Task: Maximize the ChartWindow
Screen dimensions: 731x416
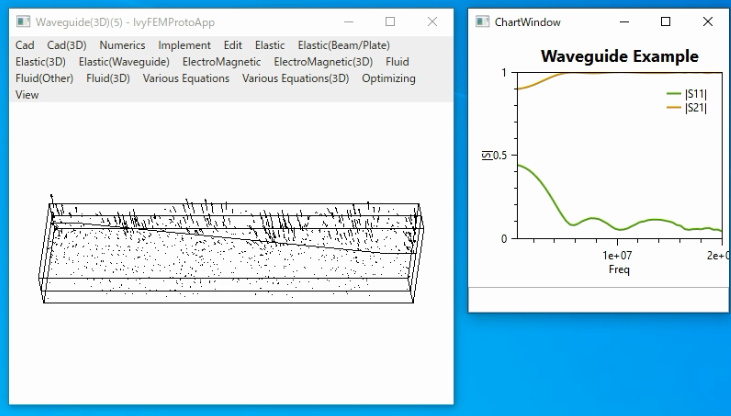Action: pyautogui.click(x=666, y=21)
